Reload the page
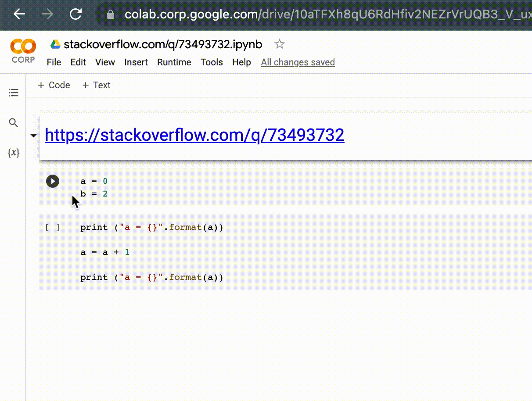Screen dimensions: 532x401 pos(76,14)
